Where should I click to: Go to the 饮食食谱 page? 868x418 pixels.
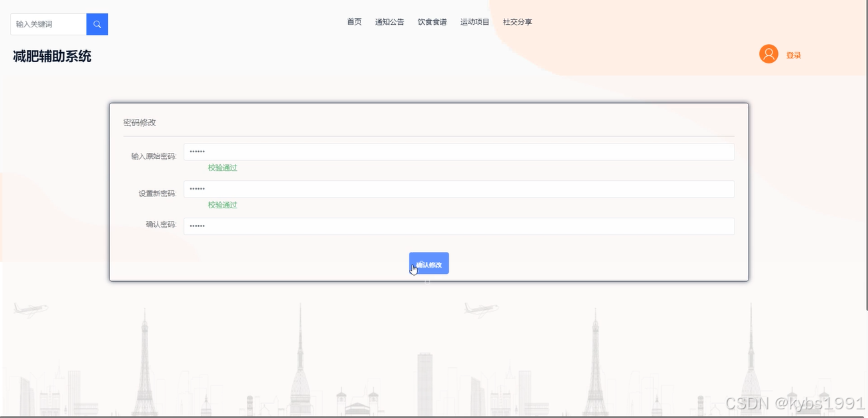coord(432,22)
